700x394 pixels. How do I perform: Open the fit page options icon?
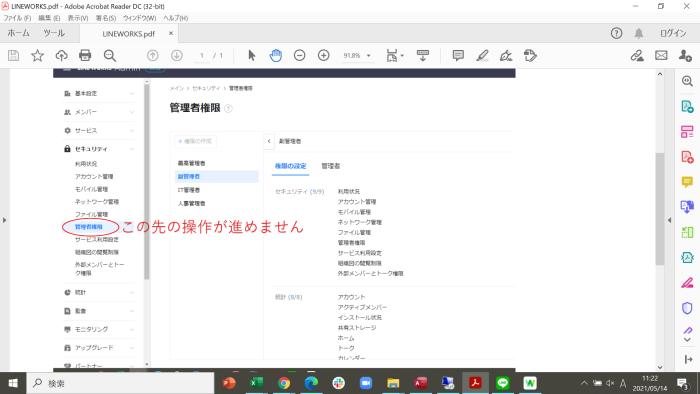tap(392, 55)
